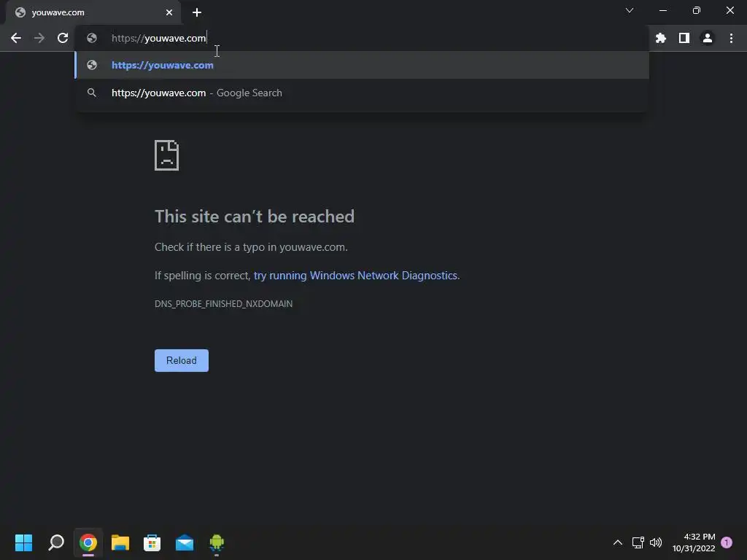Open the network status tray icon
The image size is (747, 560).
[638, 542]
